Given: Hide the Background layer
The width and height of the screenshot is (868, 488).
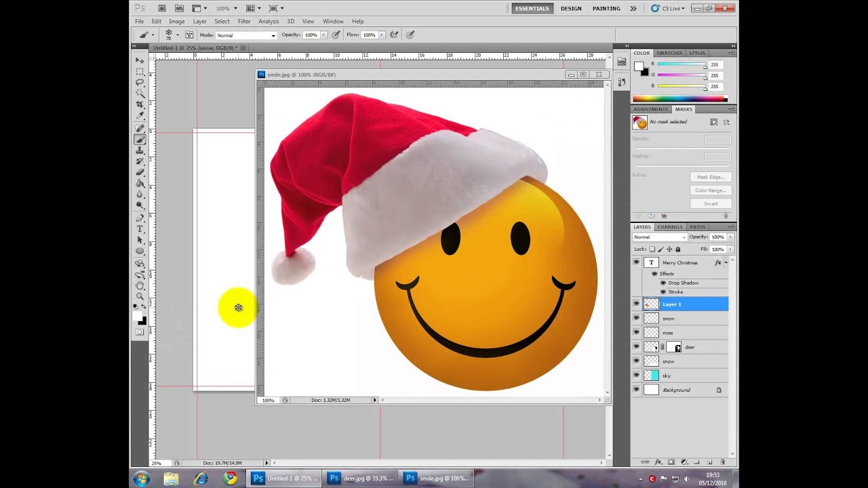Looking at the screenshot, I should pyautogui.click(x=636, y=390).
